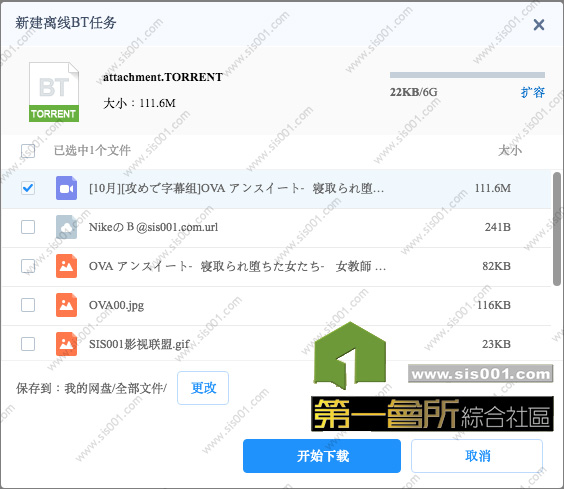Screen dimensions: 564x489
Task: Close the 新建离线BT任务 dialog
Action: (539, 25)
